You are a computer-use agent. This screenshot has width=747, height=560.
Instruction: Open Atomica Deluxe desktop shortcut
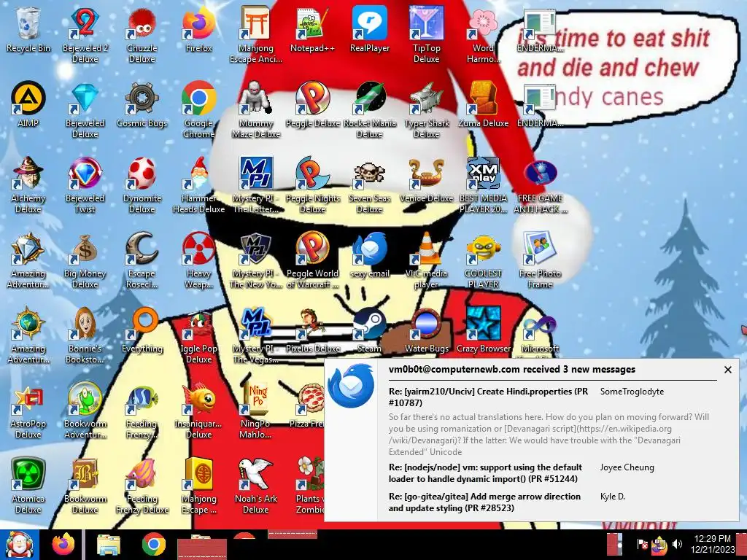(x=28, y=485)
